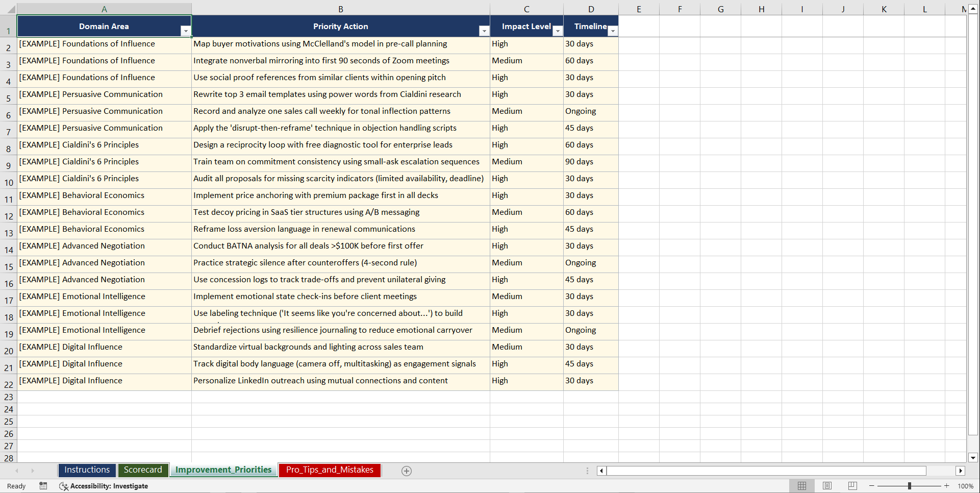Select column D by clicking its header
This screenshot has width=980, height=493.
click(591, 9)
